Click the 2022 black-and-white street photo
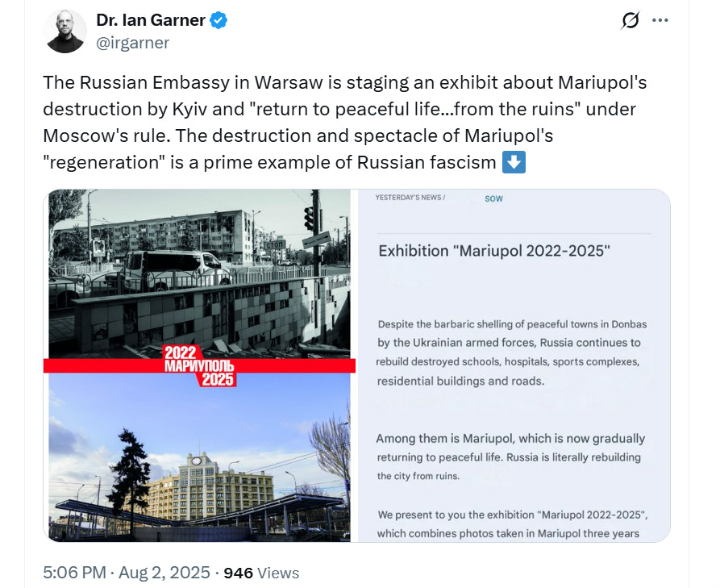The width and height of the screenshot is (720, 588). (x=199, y=273)
